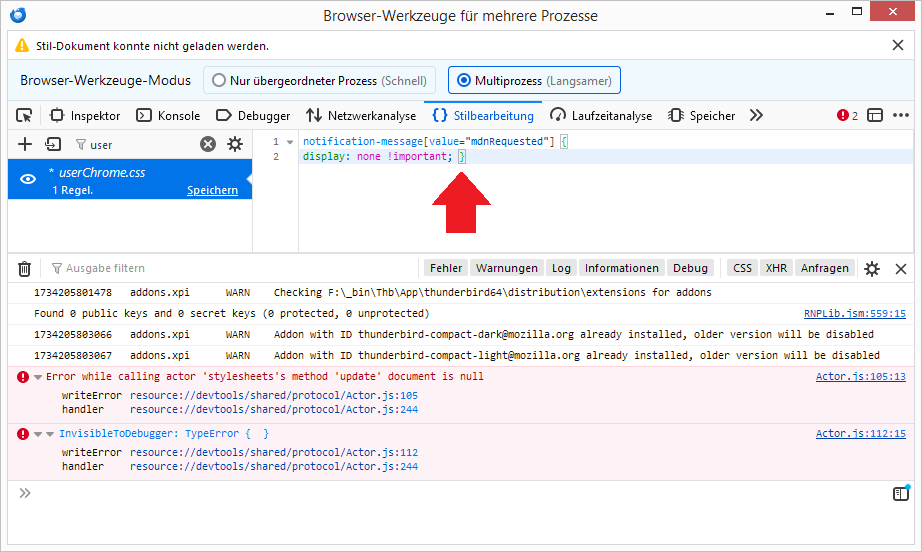This screenshot has height=552, width=922.
Task: Switch to Netzwerkanalyse tab
Action: (x=361, y=116)
